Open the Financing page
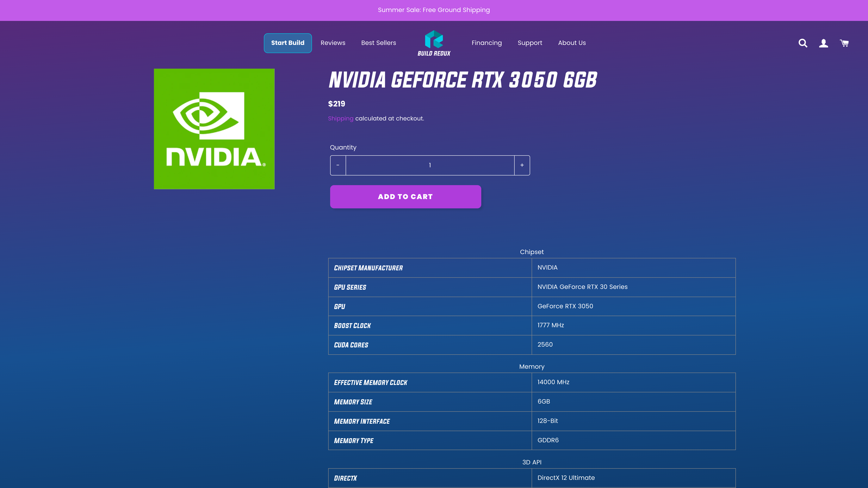 pyautogui.click(x=487, y=43)
